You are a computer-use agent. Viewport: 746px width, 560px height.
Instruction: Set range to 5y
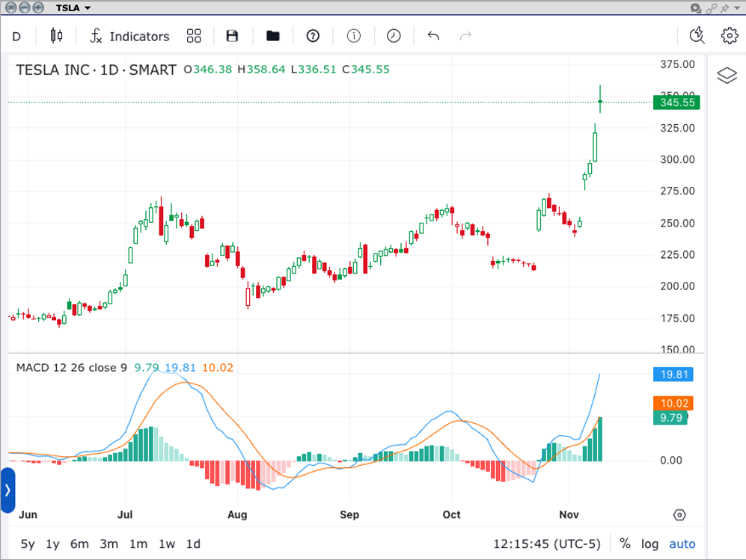point(28,544)
